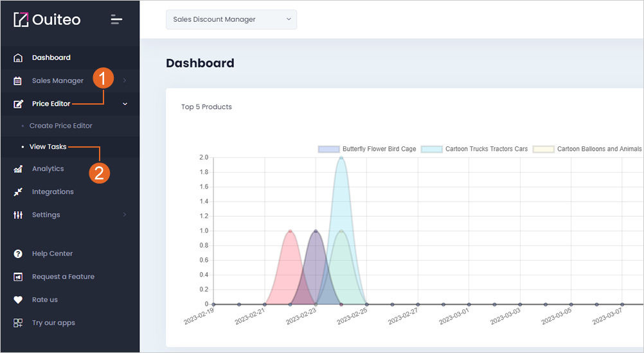Collapse sidebar with the hamburger menu icon

tap(116, 19)
